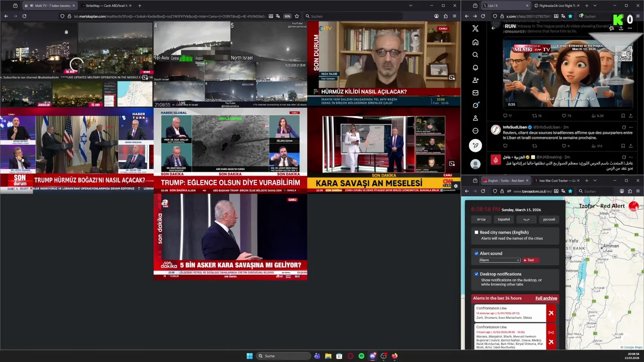Open X Profile icon in sidebar
644x362 pixels.
(x=475, y=118)
